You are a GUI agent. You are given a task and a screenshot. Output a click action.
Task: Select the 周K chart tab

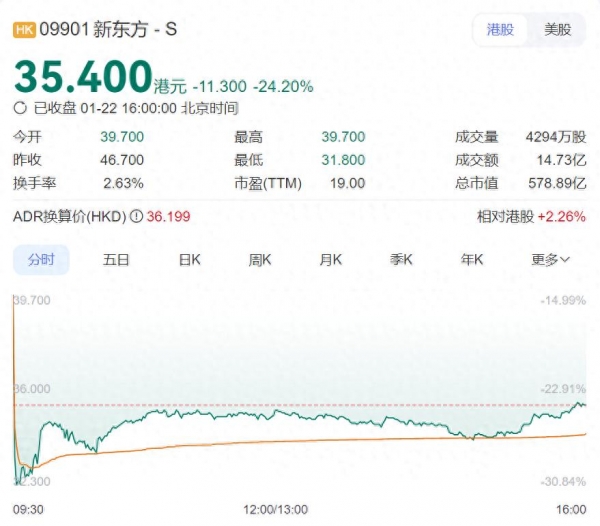coord(260,260)
